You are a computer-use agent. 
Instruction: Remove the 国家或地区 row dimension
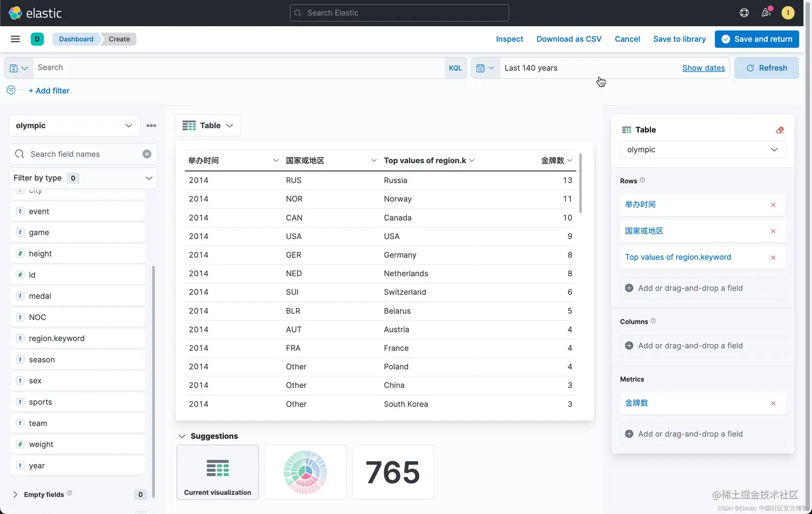(x=773, y=231)
